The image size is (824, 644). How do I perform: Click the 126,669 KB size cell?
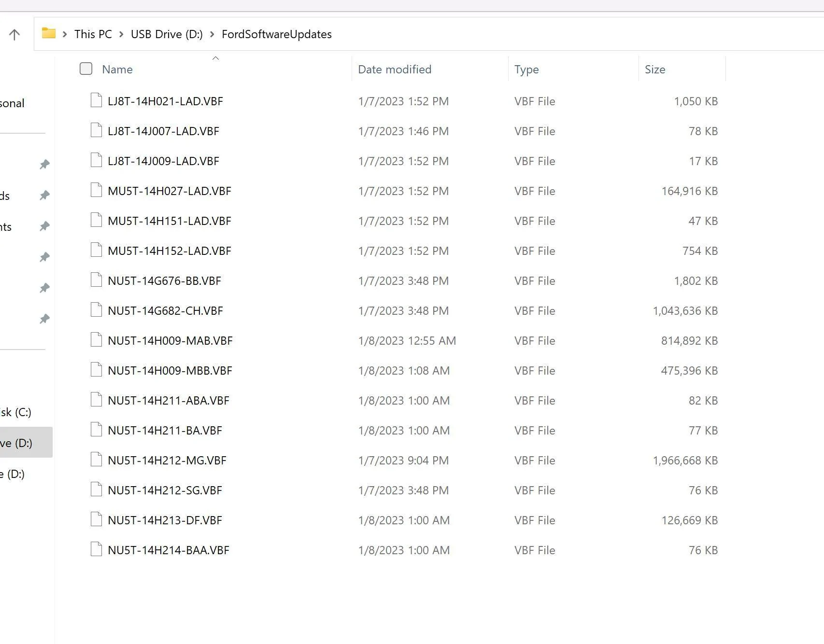pyautogui.click(x=690, y=520)
